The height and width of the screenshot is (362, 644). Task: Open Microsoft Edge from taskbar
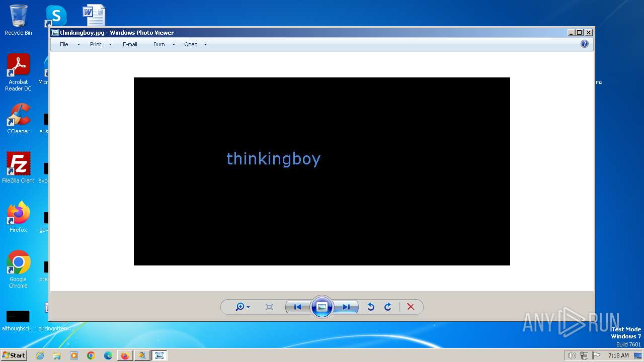coord(108,355)
